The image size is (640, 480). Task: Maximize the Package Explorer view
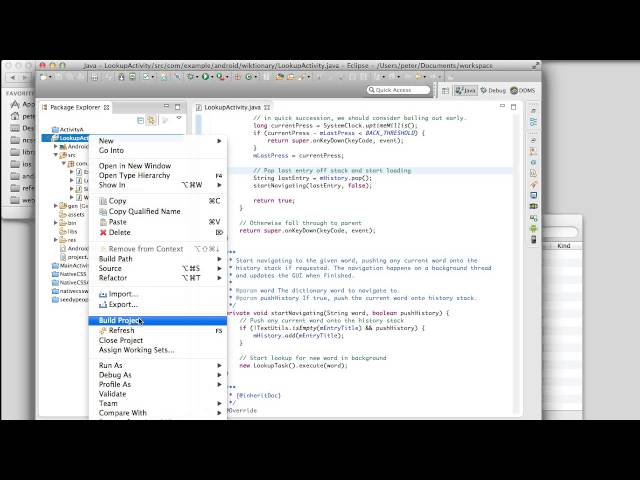pos(178,107)
